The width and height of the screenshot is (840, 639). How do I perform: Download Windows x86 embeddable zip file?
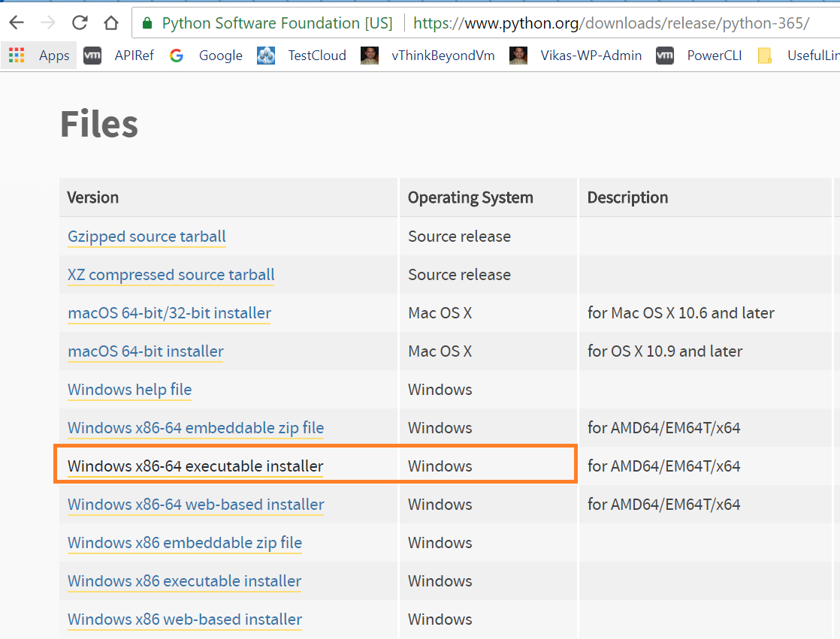coord(185,543)
